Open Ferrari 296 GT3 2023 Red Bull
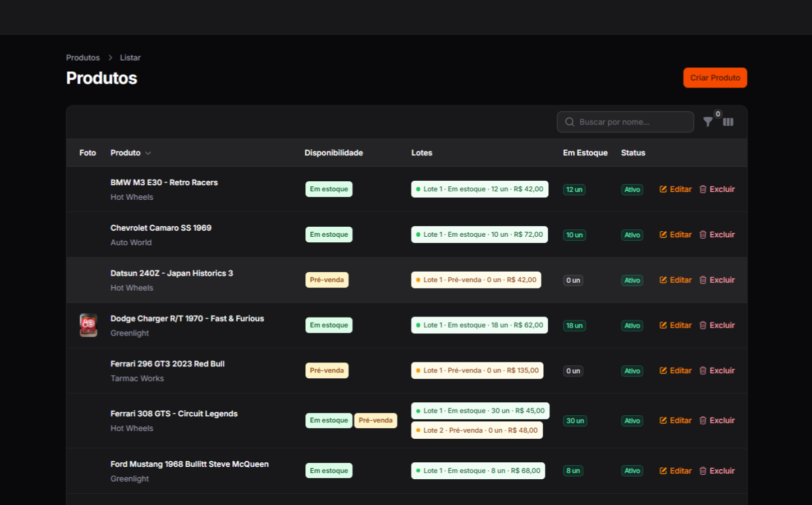This screenshot has height=505, width=812. tap(168, 364)
